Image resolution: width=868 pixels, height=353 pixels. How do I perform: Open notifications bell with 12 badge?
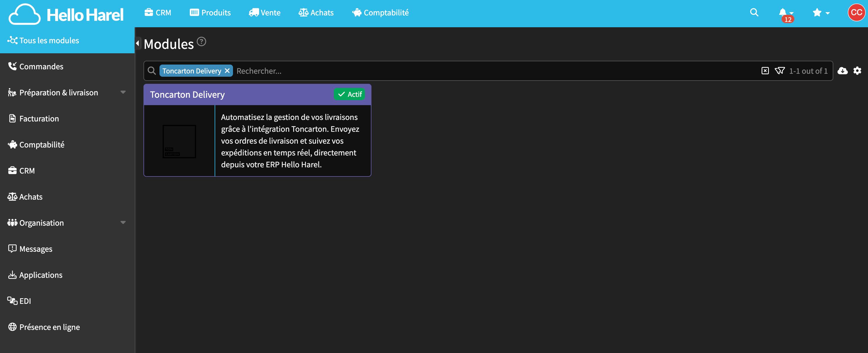(786, 14)
